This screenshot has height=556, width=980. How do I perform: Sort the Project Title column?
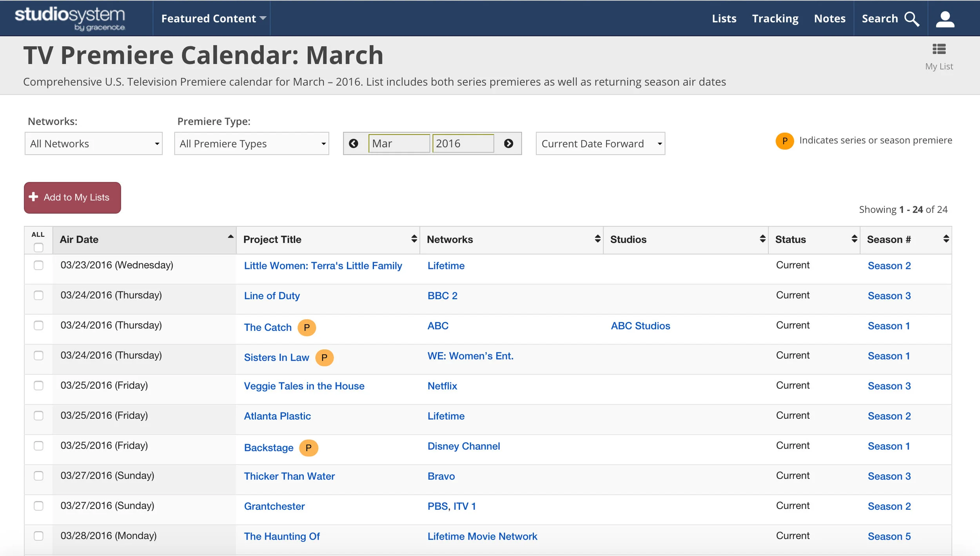tap(414, 239)
